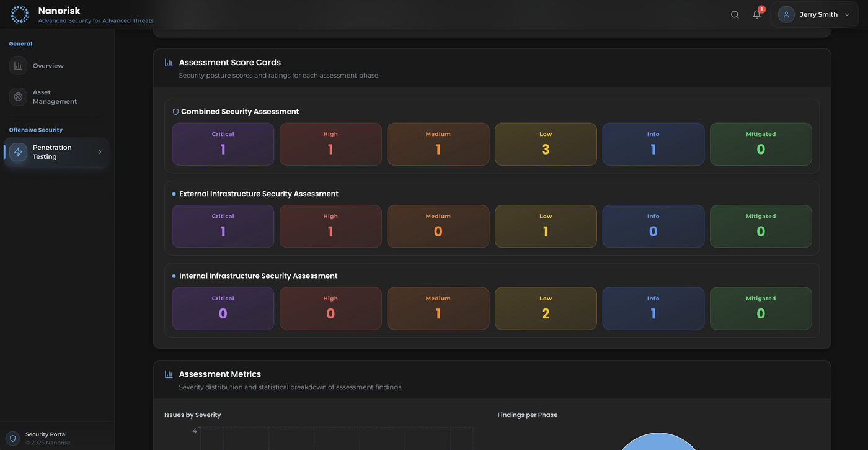Click the Nanorisk logo icon
This screenshot has width=868, height=450.
(19, 14)
